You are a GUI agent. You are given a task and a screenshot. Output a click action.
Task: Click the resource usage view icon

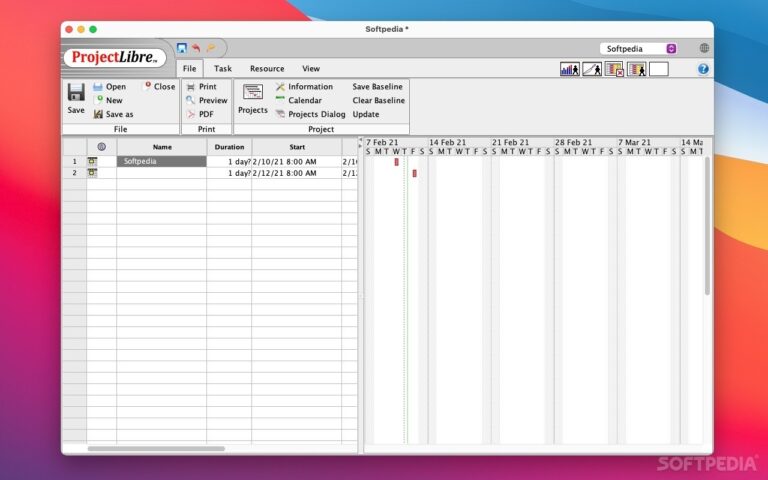tap(636, 69)
